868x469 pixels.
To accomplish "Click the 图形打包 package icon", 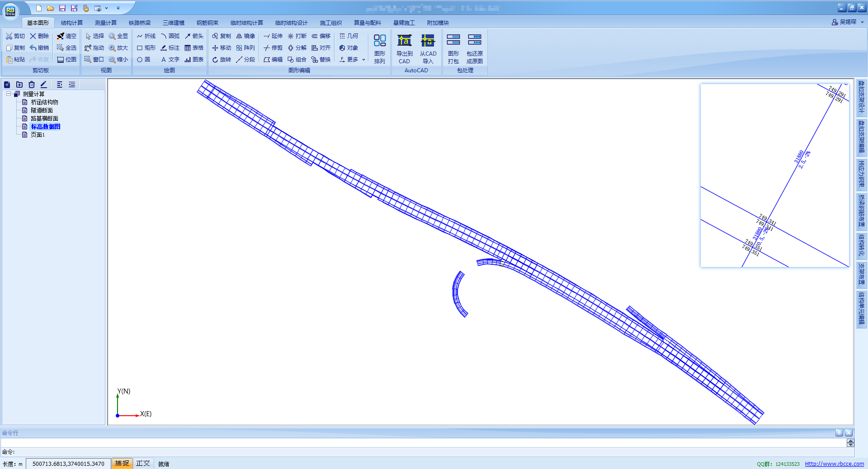I will pos(453,41).
